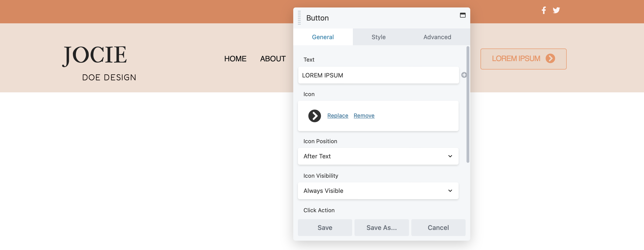Open the HOME navigation menu item
The width and height of the screenshot is (644, 250).
(x=235, y=59)
